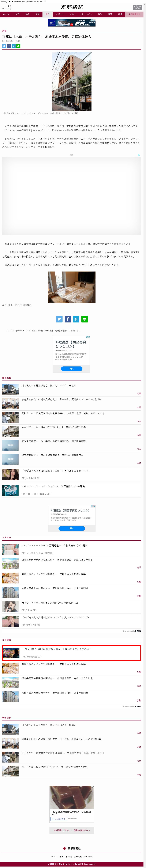This screenshot has height=868, width=146.
Task: Open the hamburger menu in the header
Action: (4, 6)
